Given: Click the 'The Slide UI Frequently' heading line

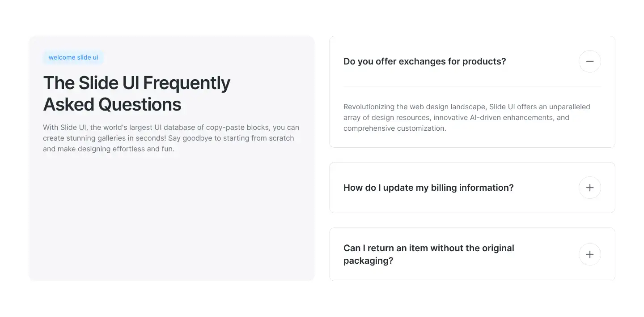Looking at the screenshot, I should tap(136, 83).
